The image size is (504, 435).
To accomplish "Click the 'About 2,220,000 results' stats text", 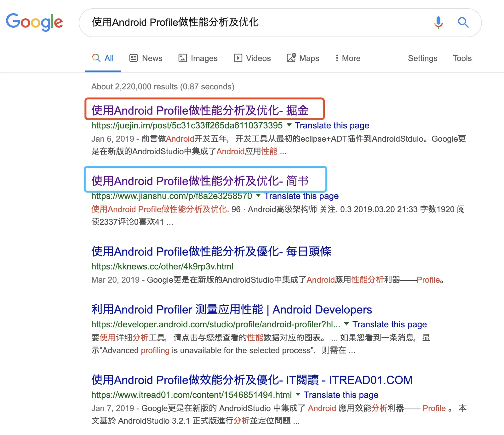I will (163, 87).
